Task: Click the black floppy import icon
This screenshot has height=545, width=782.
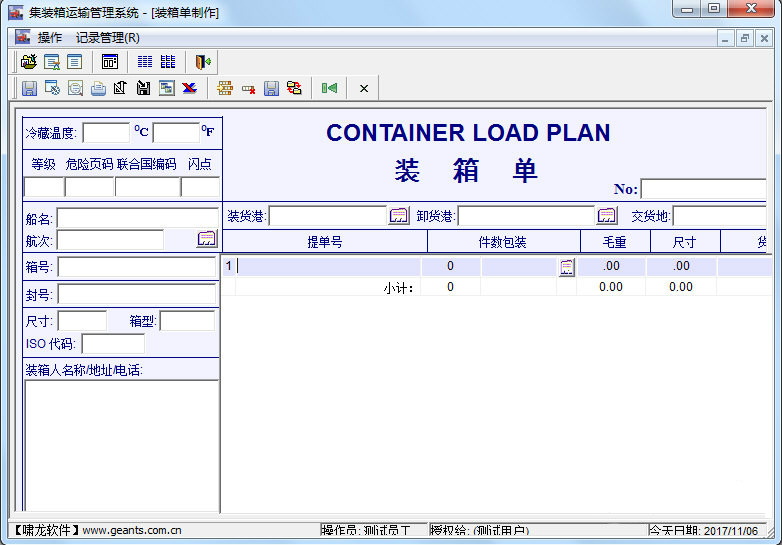Action: pyautogui.click(x=144, y=88)
